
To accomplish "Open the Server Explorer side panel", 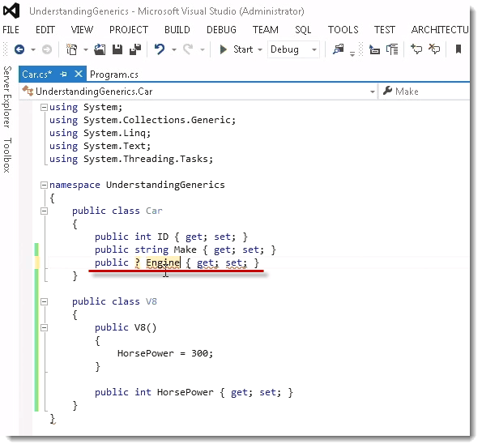I will click(7, 97).
